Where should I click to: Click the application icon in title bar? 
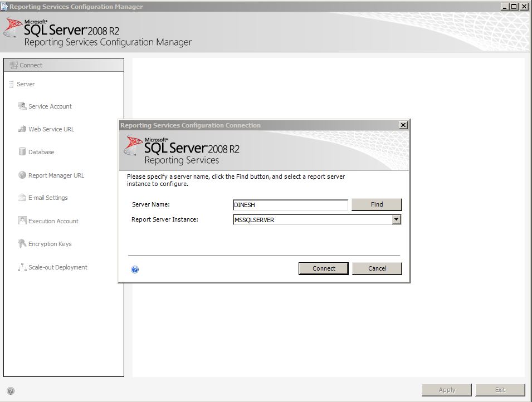coord(4,6)
